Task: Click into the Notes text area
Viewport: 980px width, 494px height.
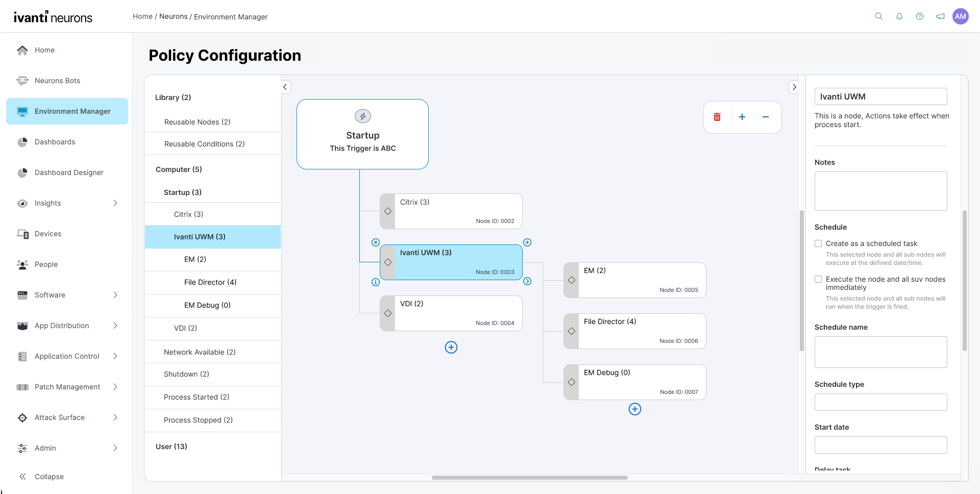Action: [x=881, y=191]
